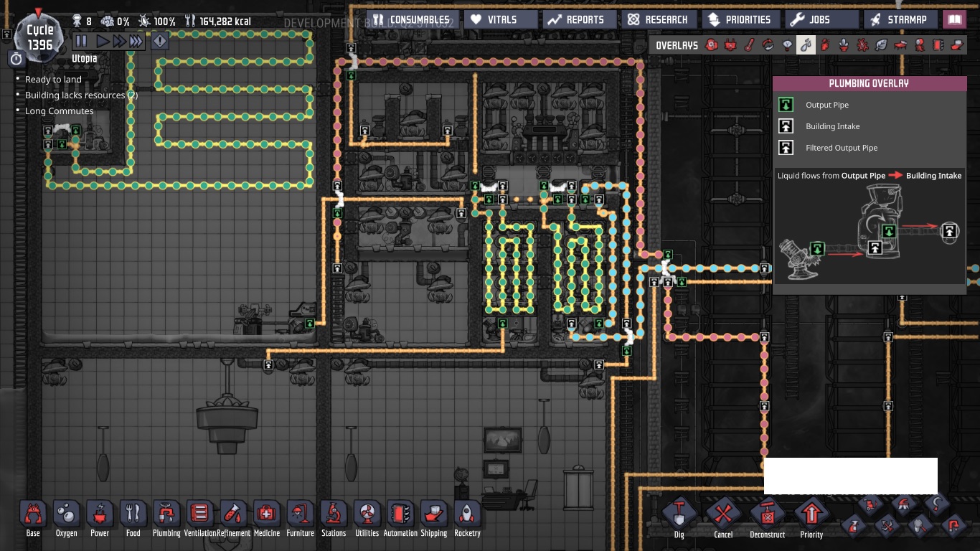Expand the Furniture build category
Screen dimensions: 980x551
(x=300, y=518)
